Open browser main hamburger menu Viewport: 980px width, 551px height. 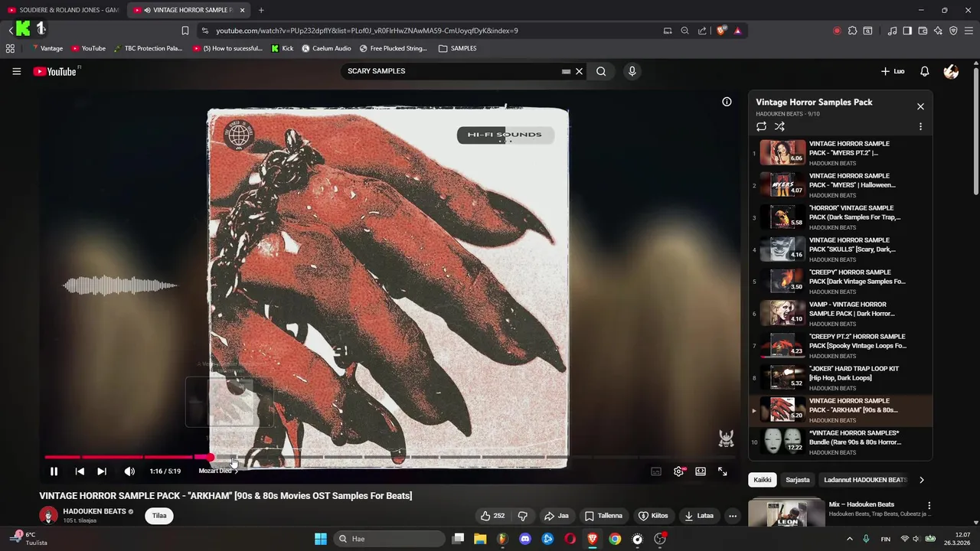click(x=969, y=31)
